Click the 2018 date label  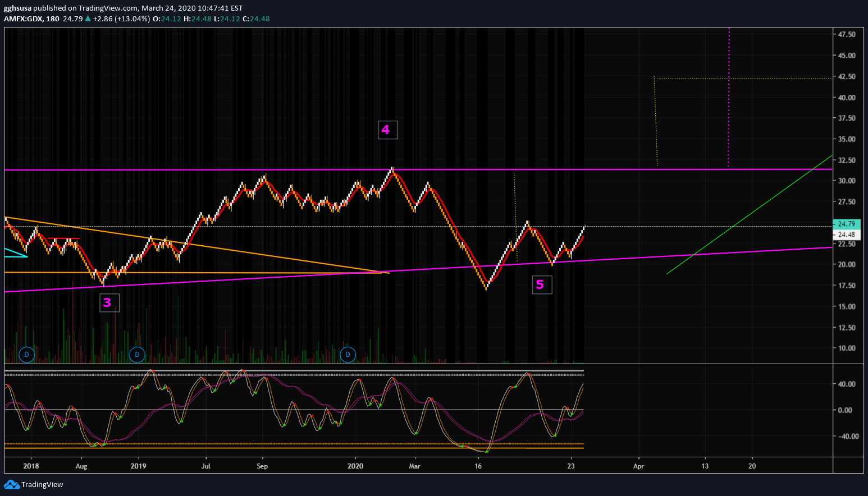point(31,466)
